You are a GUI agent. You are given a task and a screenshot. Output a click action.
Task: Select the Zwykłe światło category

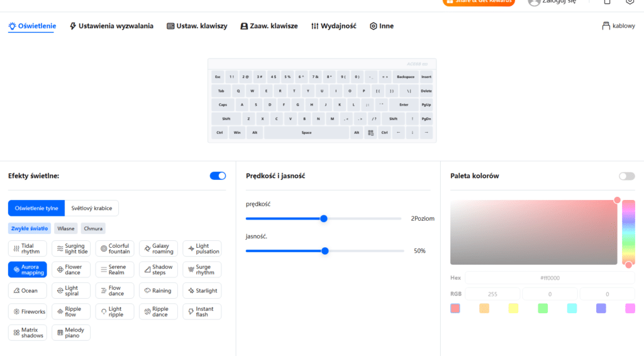29,228
